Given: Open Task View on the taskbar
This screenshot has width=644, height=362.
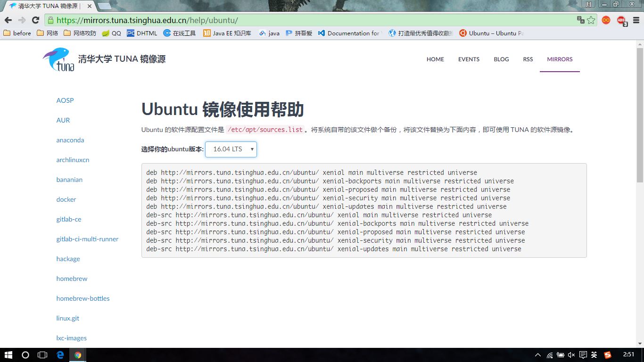Looking at the screenshot, I should point(42,355).
